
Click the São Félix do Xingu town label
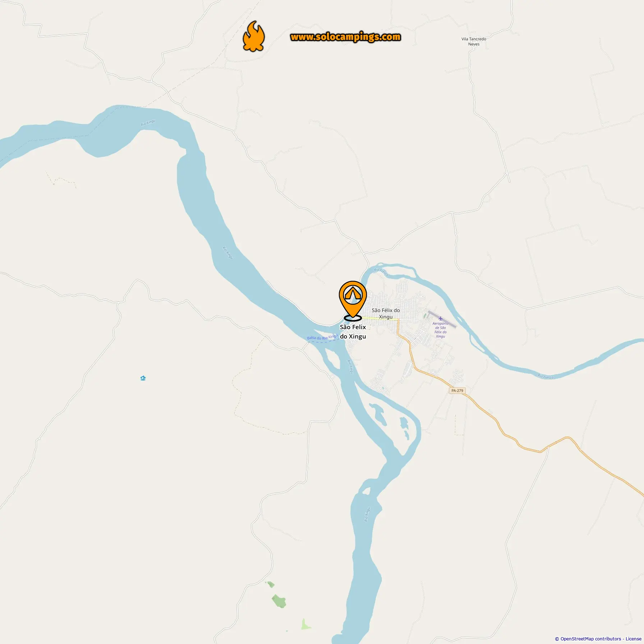tap(386, 313)
